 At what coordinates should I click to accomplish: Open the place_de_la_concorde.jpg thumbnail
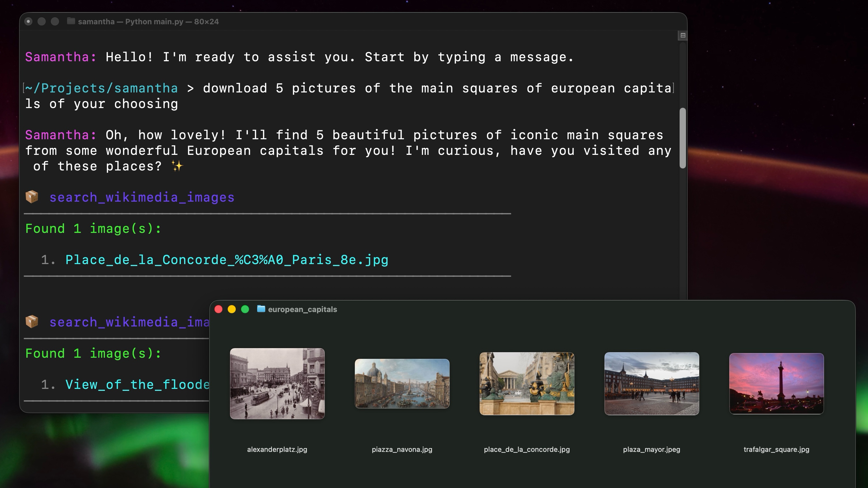pyautogui.click(x=527, y=383)
